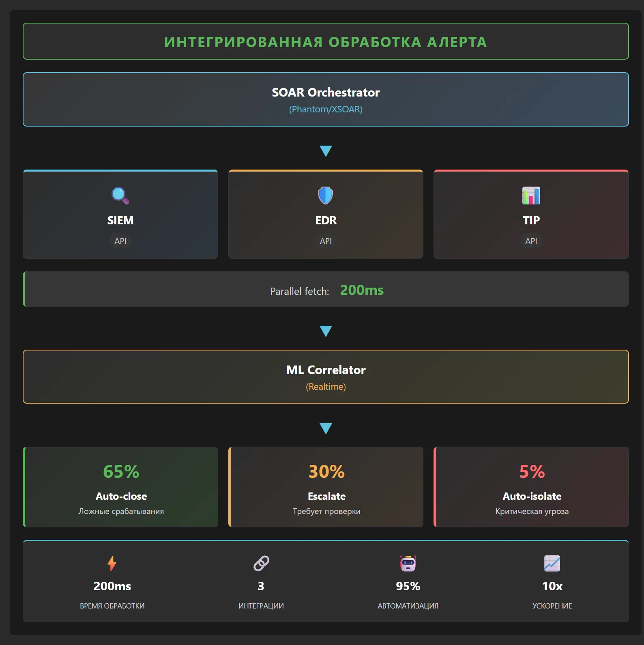Click the chain link integrations icon
Viewport: 644px width, 645px height.
(x=261, y=563)
